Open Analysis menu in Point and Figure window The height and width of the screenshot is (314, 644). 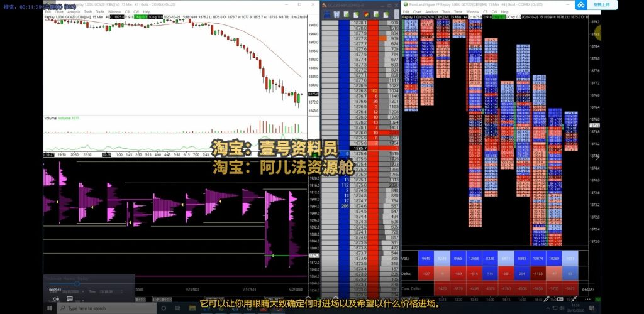[431, 12]
